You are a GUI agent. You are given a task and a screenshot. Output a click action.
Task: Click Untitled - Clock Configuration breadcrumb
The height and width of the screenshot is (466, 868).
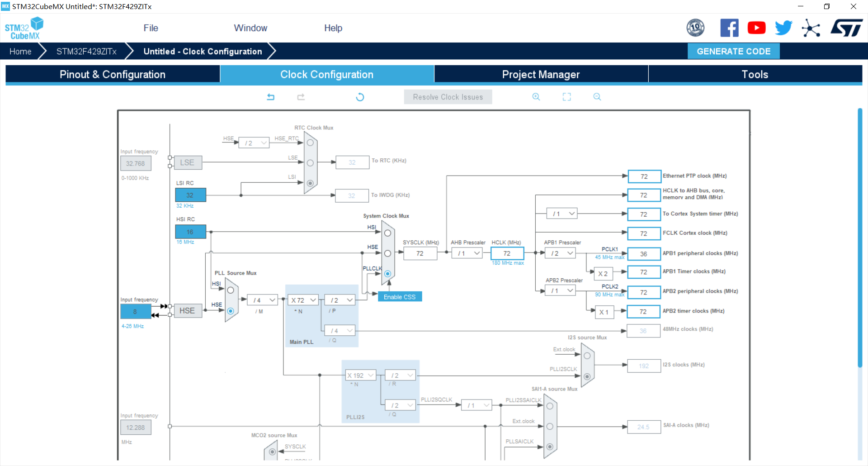203,51
